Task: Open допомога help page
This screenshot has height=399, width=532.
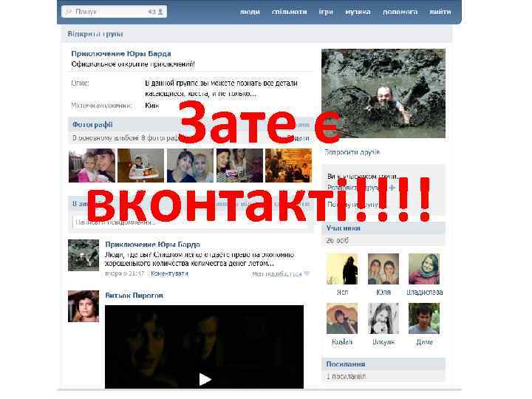Action: [400, 12]
